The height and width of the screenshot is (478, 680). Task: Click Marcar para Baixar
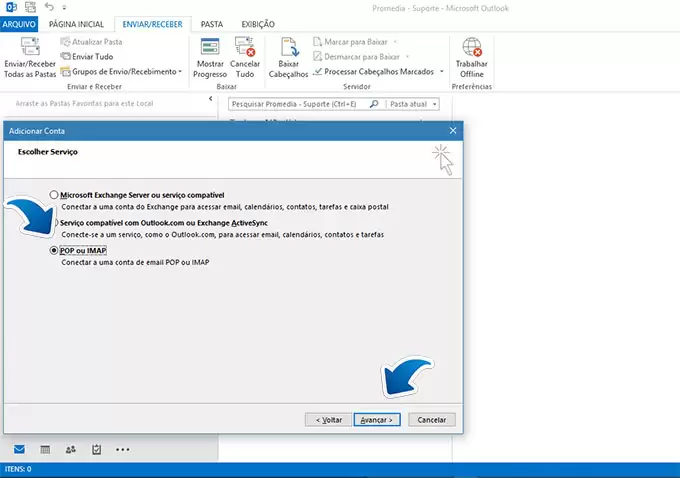pyautogui.click(x=350, y=42)
